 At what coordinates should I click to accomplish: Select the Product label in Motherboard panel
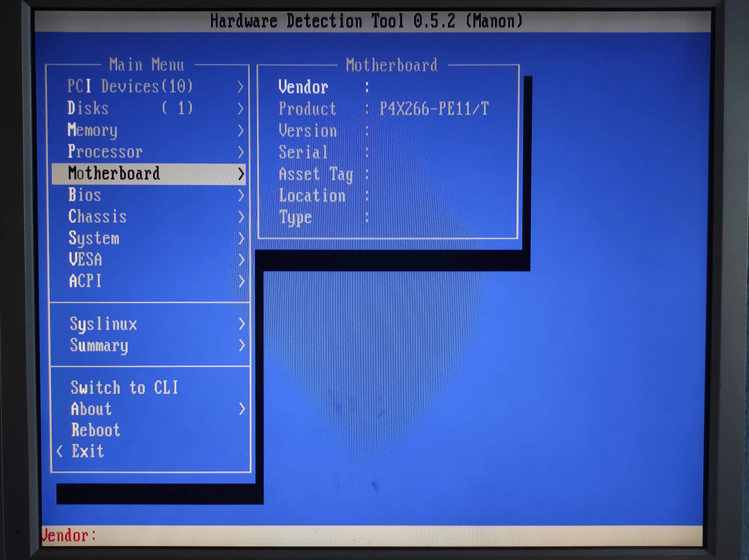pos(307,109)
